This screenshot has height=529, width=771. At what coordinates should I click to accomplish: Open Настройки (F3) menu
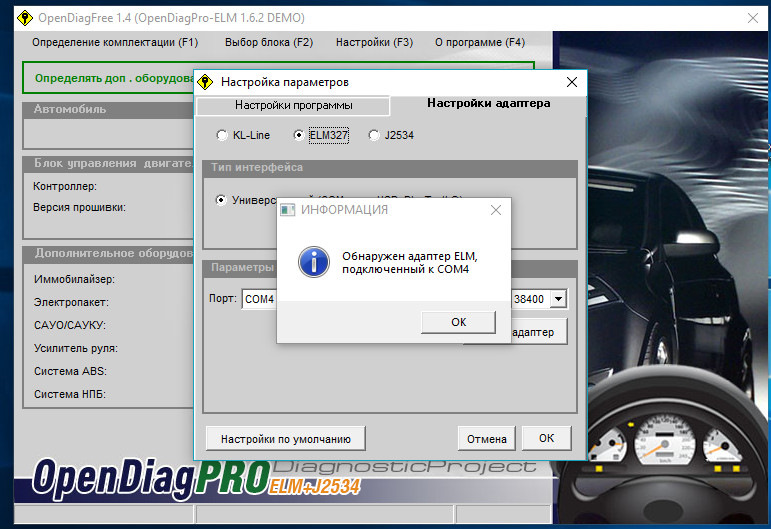tap(374, 42)
